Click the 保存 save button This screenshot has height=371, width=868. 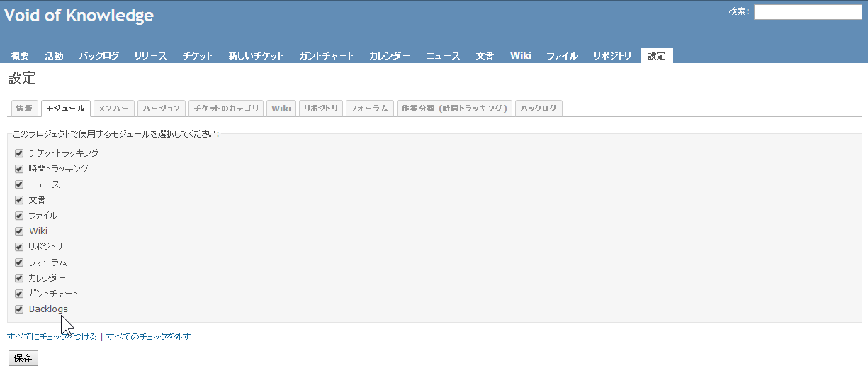23,358
